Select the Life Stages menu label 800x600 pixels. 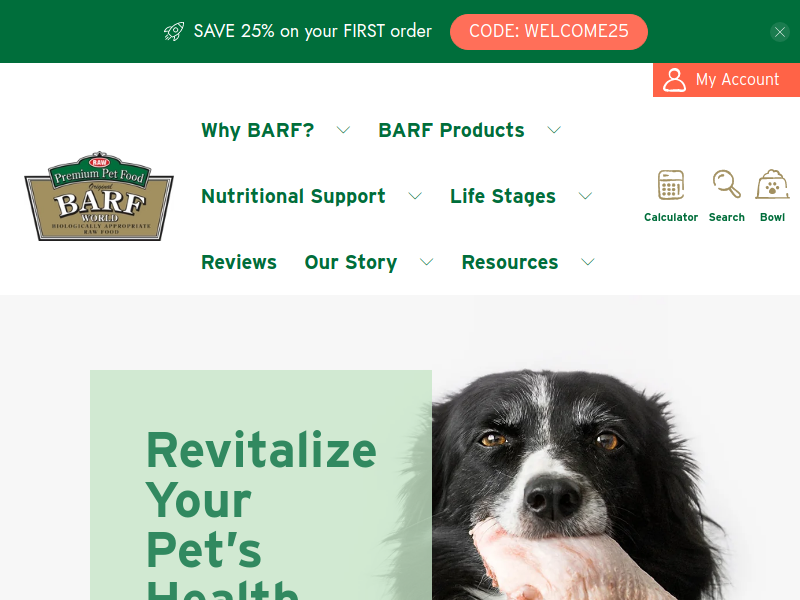tap(503, 196)
